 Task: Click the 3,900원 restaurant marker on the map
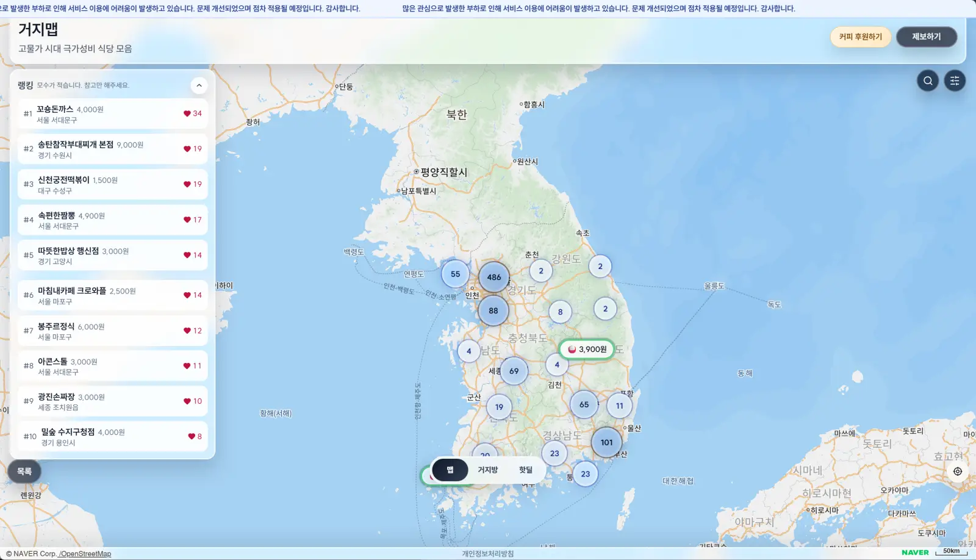(x=586, y=350)
